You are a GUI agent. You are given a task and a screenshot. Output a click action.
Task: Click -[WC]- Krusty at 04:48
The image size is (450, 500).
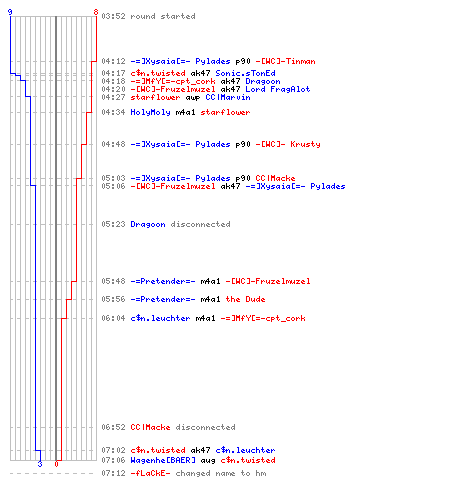(x=288, y=144)
